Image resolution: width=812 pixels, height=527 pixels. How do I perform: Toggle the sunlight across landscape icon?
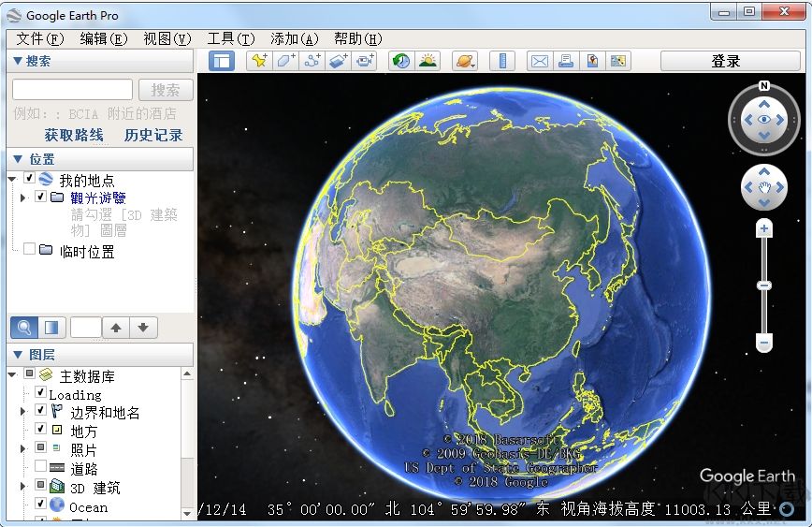[x=428, y=61]
